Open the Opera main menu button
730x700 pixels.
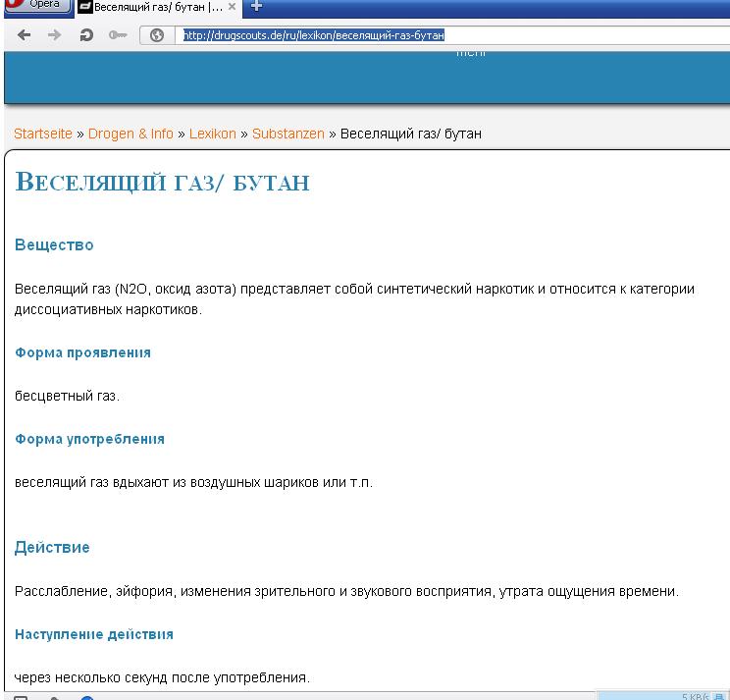[34, 5]
